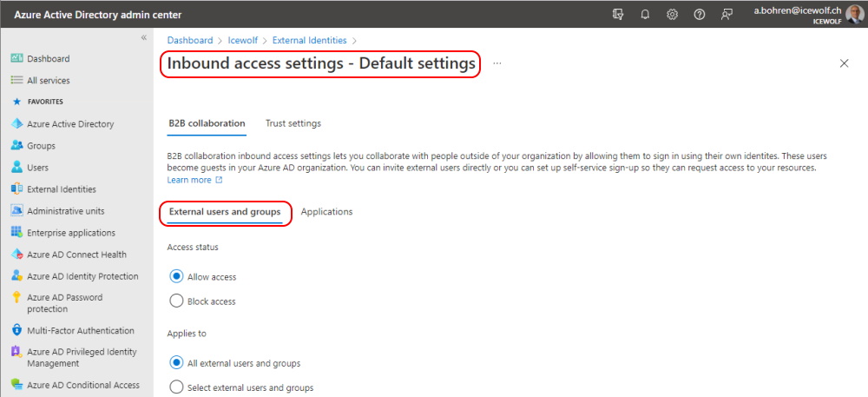Click the Dashboard icon in sidebar
The width and height of the screenshot is (868, 397).
16,58
